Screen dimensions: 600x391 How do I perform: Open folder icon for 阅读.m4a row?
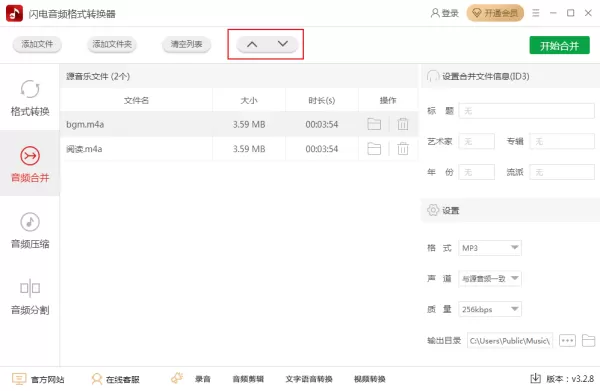(x=374, y=149)
